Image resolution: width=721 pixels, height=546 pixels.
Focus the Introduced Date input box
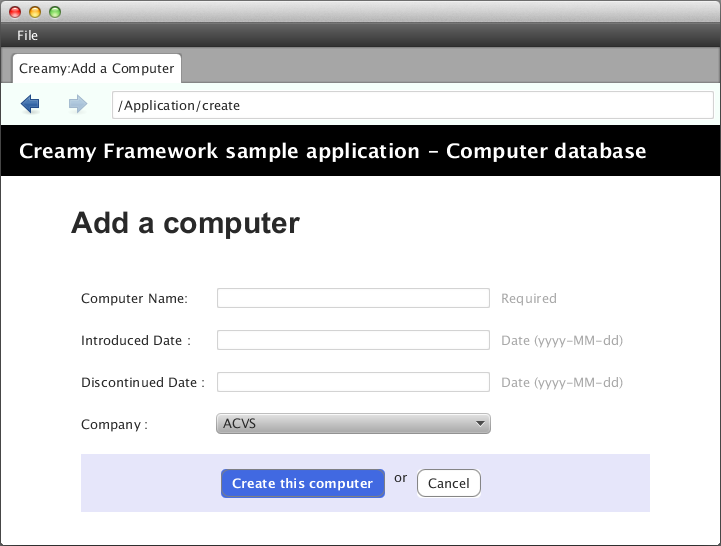[352, 340]
